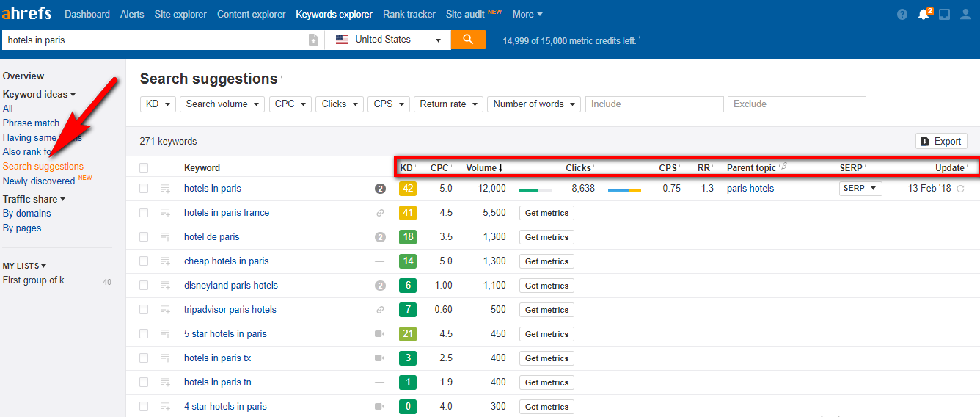Open the KD filter dropdown
980x417 pixels.
coord(158,104)
